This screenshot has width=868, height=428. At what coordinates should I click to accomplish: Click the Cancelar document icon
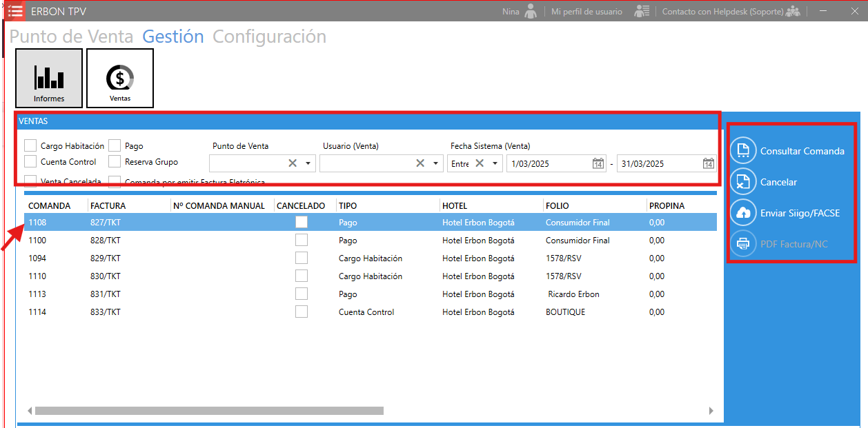coord(743,182)
